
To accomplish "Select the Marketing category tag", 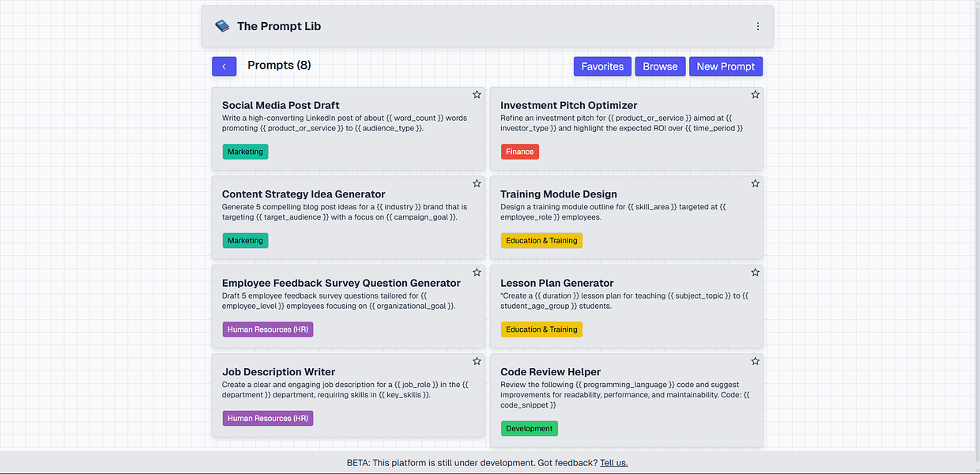I will click(x=245, y=151).
